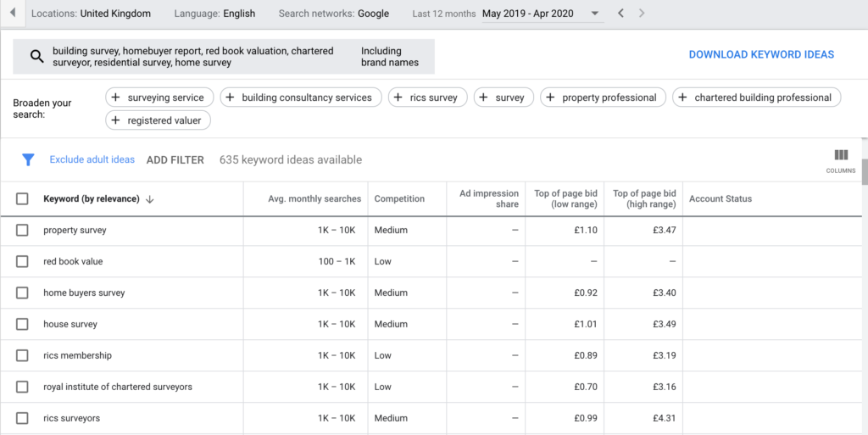The width and height of the screenshot is (868, 435).
Task: Add 'building consultancy services' suggestion
Action: 301,98
